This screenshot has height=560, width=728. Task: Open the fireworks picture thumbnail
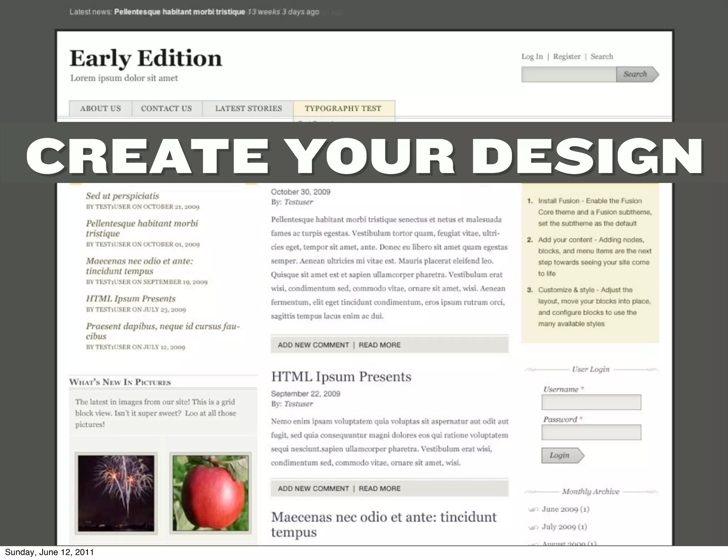[x=116, y=493]
